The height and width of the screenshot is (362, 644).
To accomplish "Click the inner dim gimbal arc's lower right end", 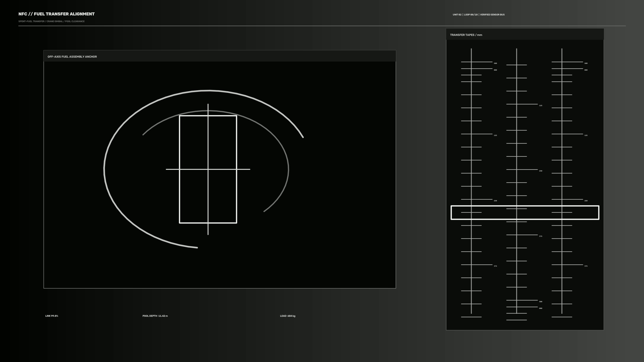I will click(264, 211).
